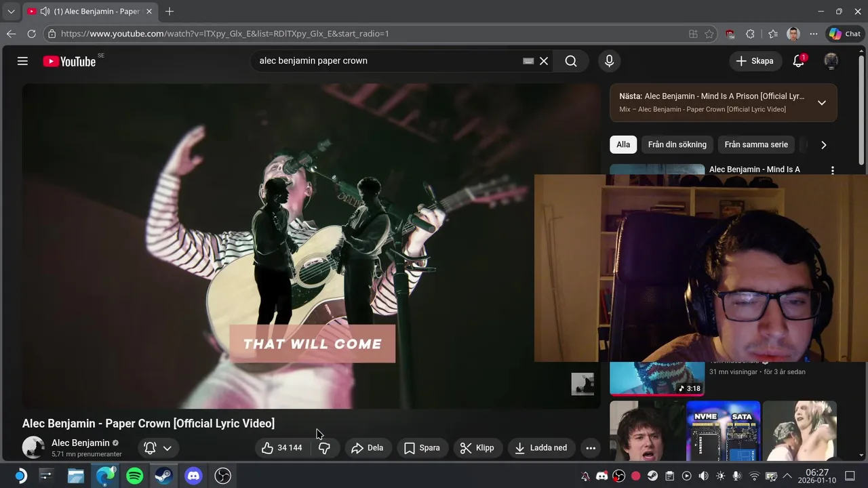Select the Alla filter chip
The width and height of the screenshot is (868, 488).
(623, 144)
